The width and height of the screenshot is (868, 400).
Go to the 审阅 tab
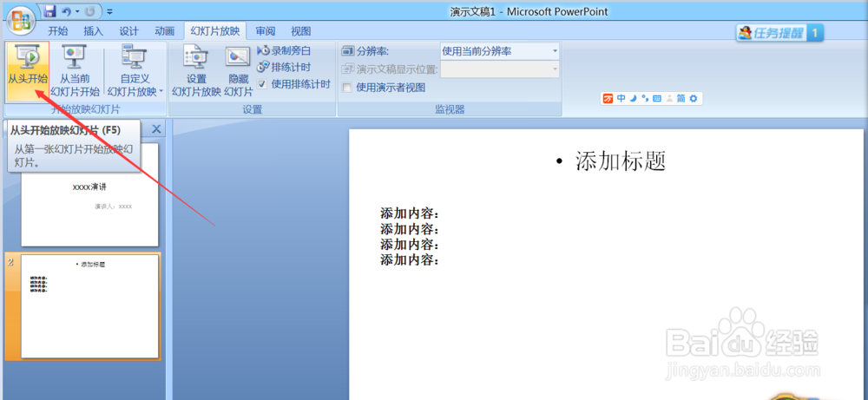pos(265,31)
